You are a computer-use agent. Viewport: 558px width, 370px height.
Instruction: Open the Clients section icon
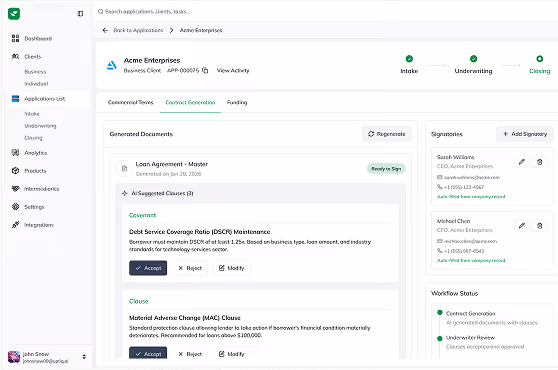point(15,57)
